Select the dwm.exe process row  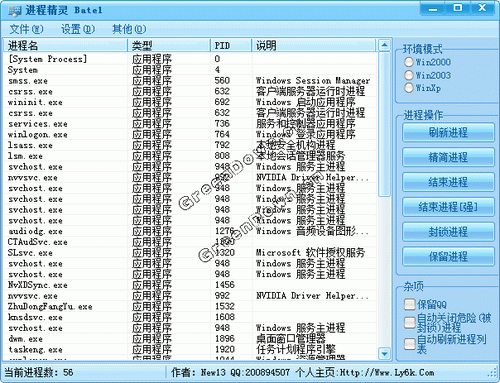[190, 339]
